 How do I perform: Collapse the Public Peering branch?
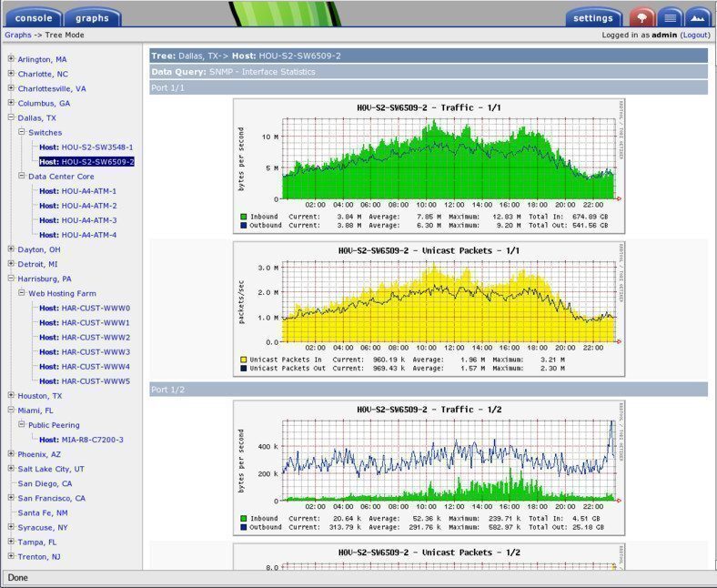[21, 425]
